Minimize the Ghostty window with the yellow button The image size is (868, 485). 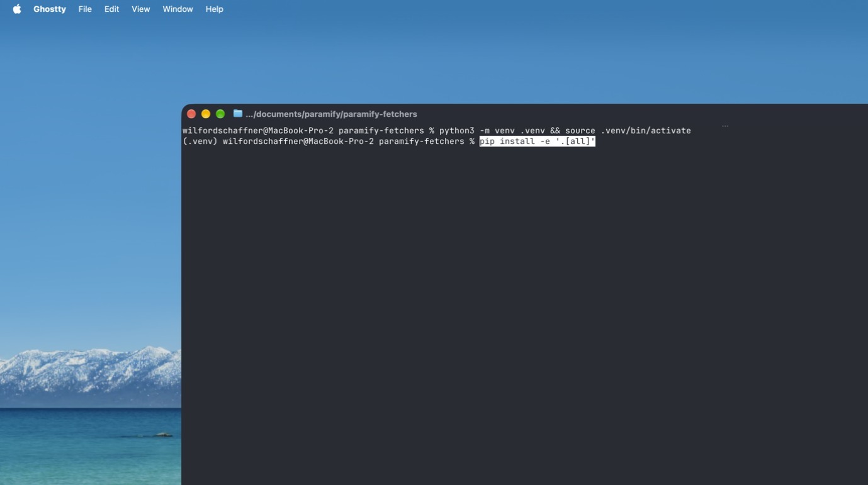(x=206, y=114)
